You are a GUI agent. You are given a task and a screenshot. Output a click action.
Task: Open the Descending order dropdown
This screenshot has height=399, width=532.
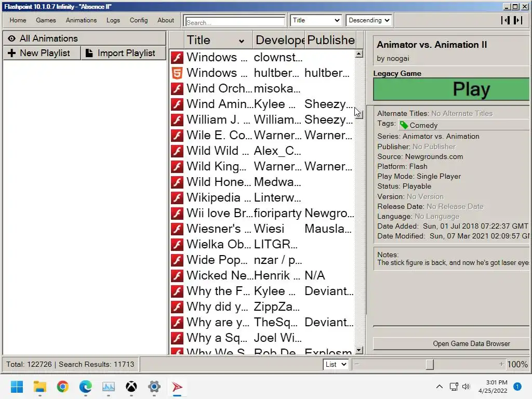pyautogui.click(x=369, y=20)
